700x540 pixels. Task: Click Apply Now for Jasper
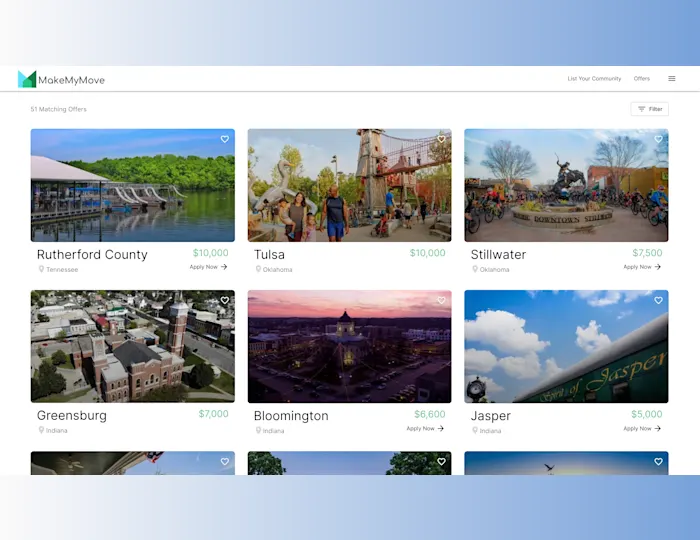pyautogui.click(x=642, y=428)
